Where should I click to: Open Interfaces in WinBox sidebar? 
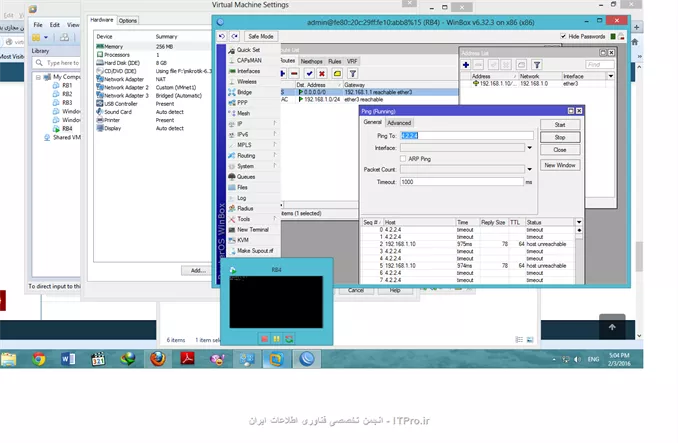(x=248, y=71)
